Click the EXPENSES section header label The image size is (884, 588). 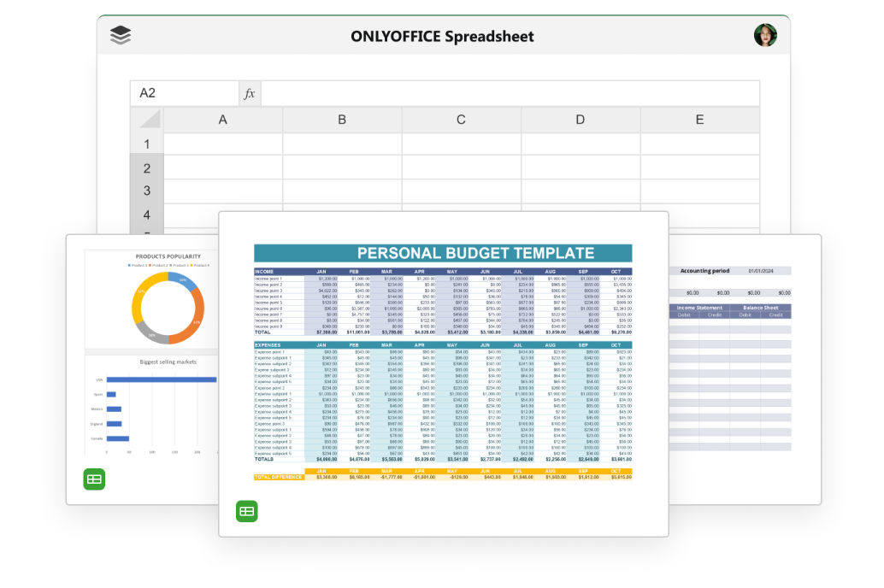[x=268, y=345]
